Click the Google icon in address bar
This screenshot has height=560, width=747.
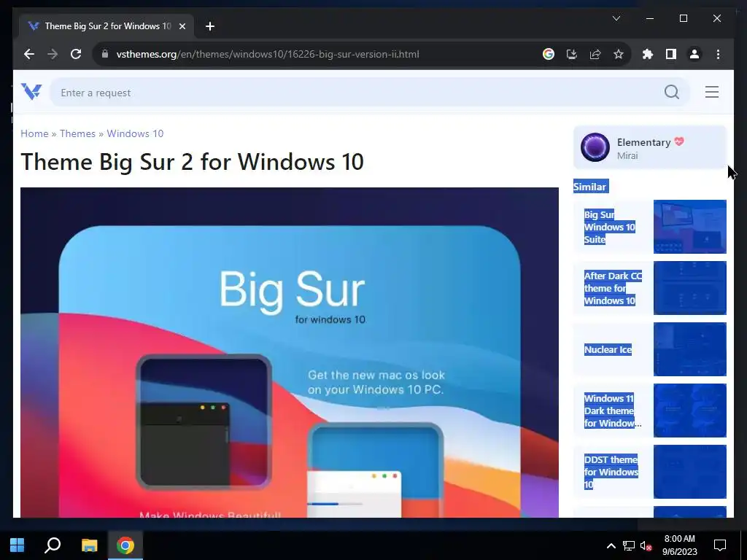tap(549, 54)
